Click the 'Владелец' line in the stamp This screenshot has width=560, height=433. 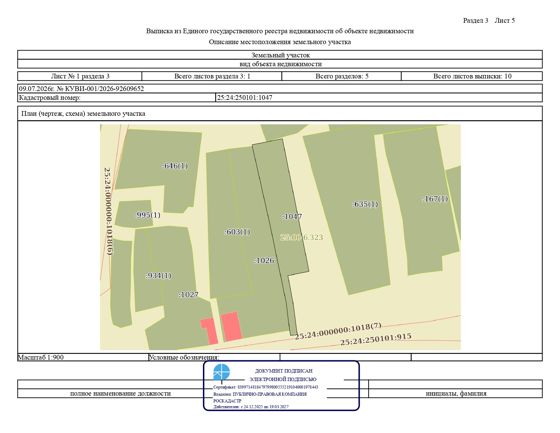click(260, 394)
